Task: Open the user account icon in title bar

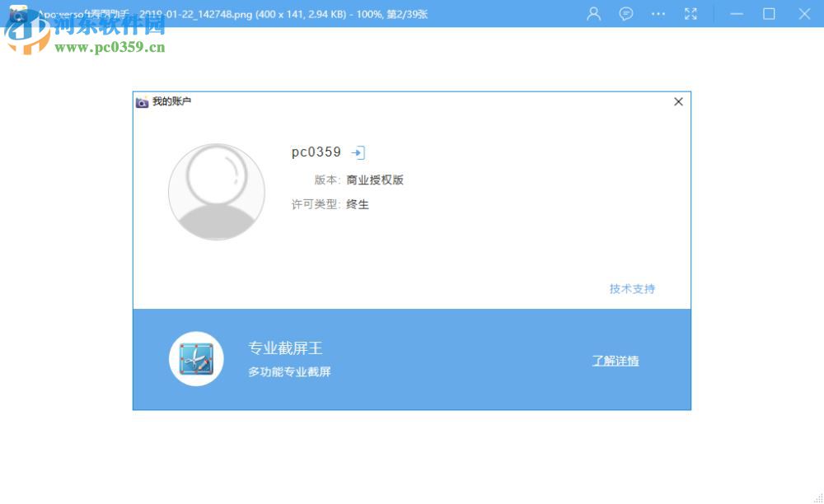Action: pos(592,14)
